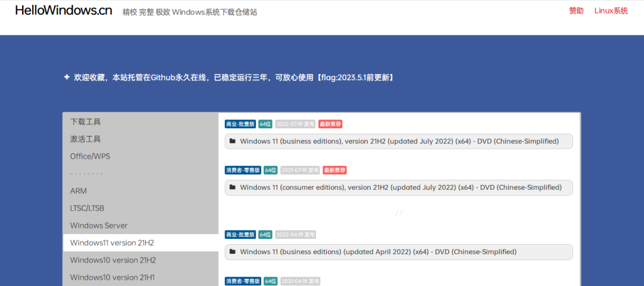Open the 赞助 link in header

point(576,11)
